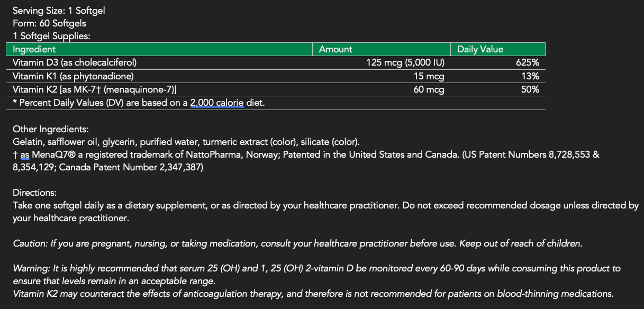The image size is (644, 309).
Task: Click the 60 mcg amount value
Action: pos(429,89)
